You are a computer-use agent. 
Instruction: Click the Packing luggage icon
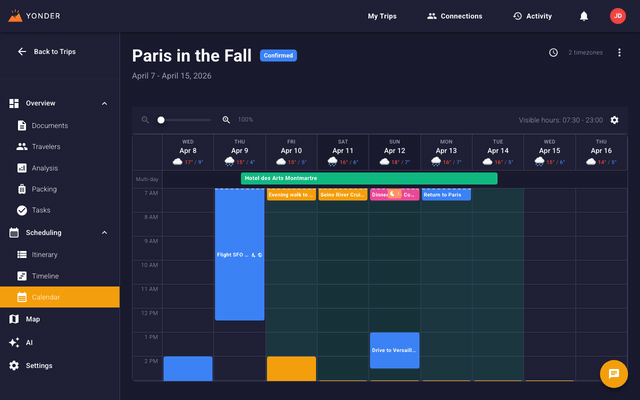point(22,189)
